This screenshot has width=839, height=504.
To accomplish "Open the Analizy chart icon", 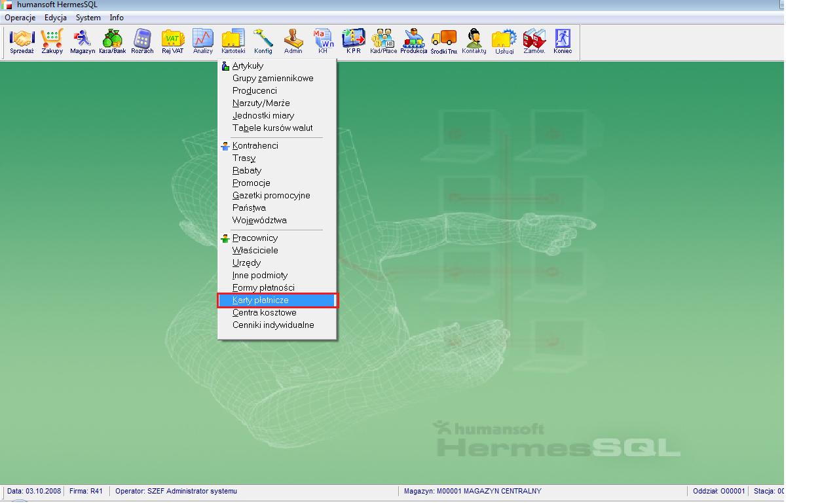I will tap(203, 41).
